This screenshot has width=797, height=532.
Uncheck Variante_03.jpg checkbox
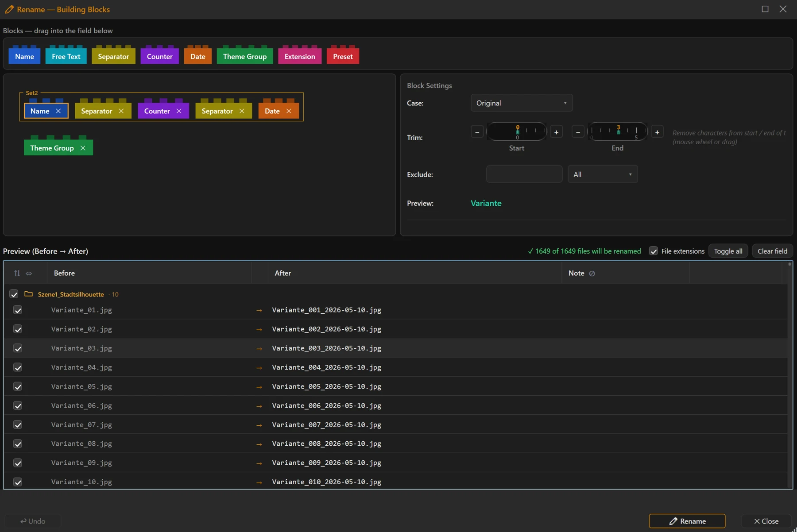18,348
